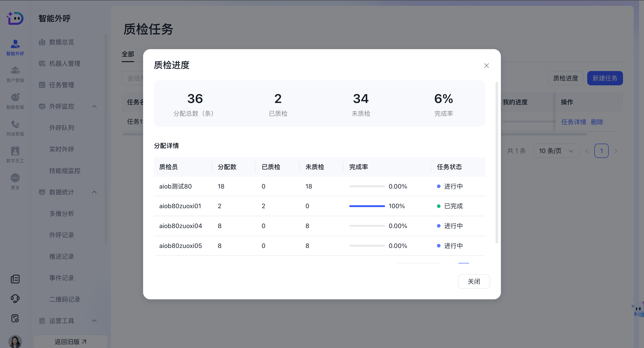
Task: Open 更多 modules icon
Action: point(15,182)
